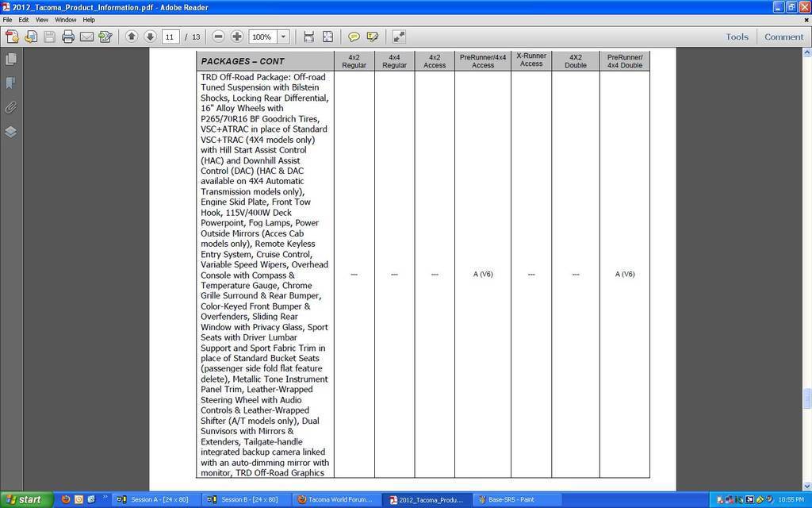Select the highlight text tool

pyautogui.click(x=373, y=37)
